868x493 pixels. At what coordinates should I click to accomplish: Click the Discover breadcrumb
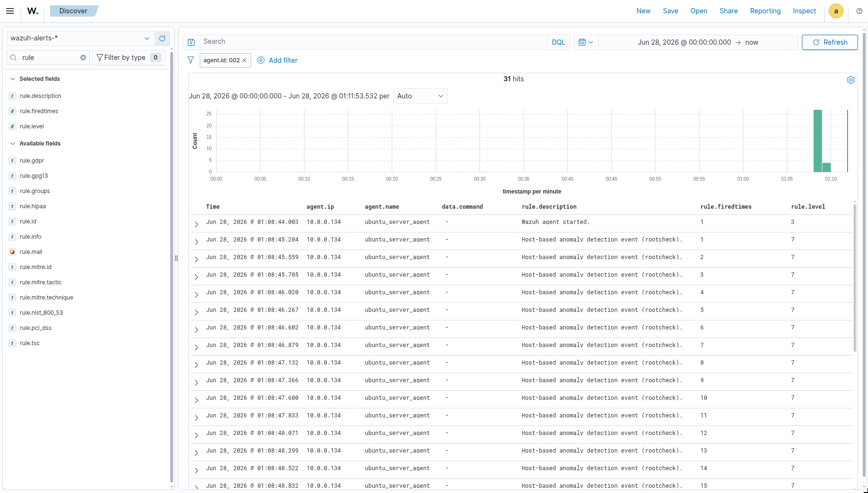(x=73, y=11)
